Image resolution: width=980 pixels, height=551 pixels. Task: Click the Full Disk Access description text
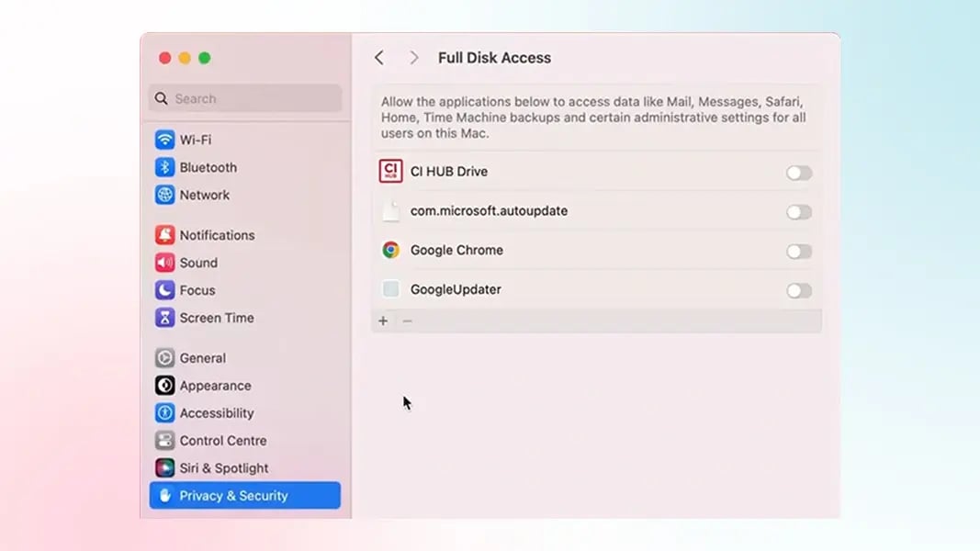pyautogui.click(x=593, y=118)
